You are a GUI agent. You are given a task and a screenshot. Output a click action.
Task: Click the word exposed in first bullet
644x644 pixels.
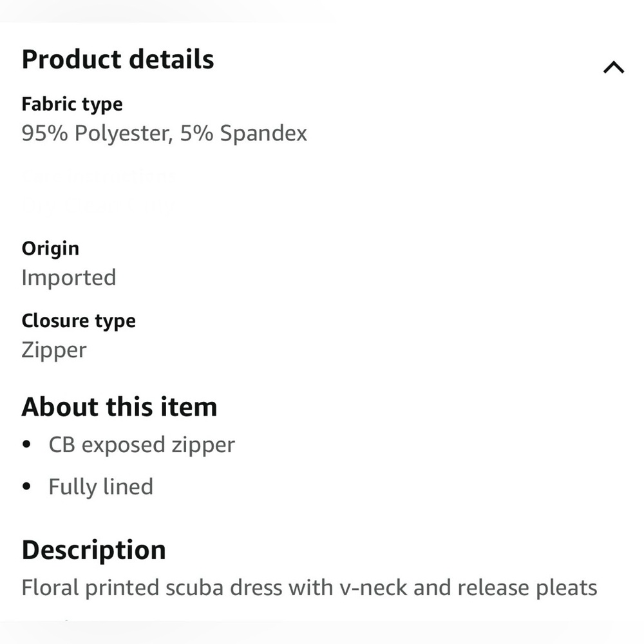[x=124, y=445]
